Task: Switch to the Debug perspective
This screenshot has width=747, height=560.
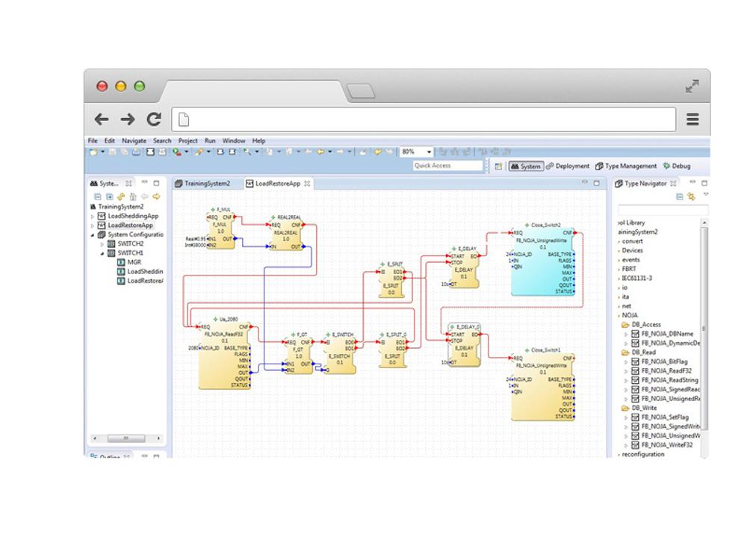Action: [x=677, y=167]
